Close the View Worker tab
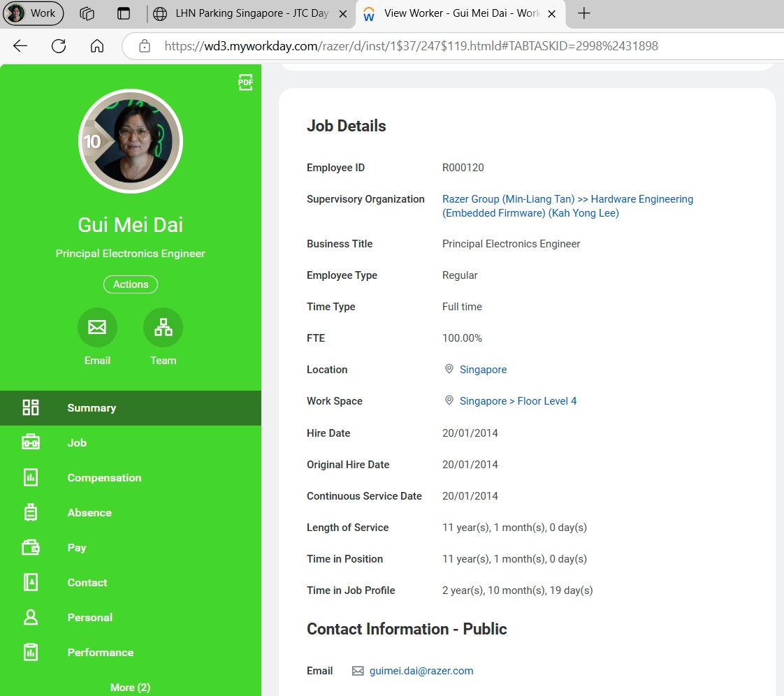The image size is (784, 696). point(552,14)
